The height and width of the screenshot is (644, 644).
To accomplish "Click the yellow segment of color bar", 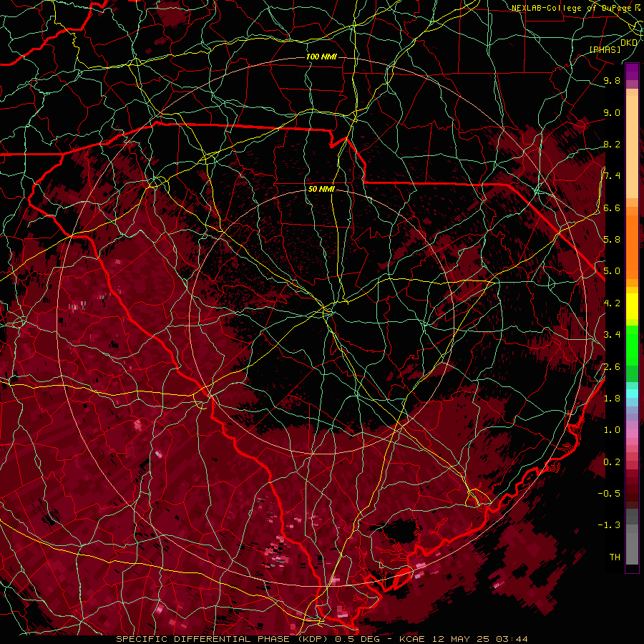I will (632, 306).
